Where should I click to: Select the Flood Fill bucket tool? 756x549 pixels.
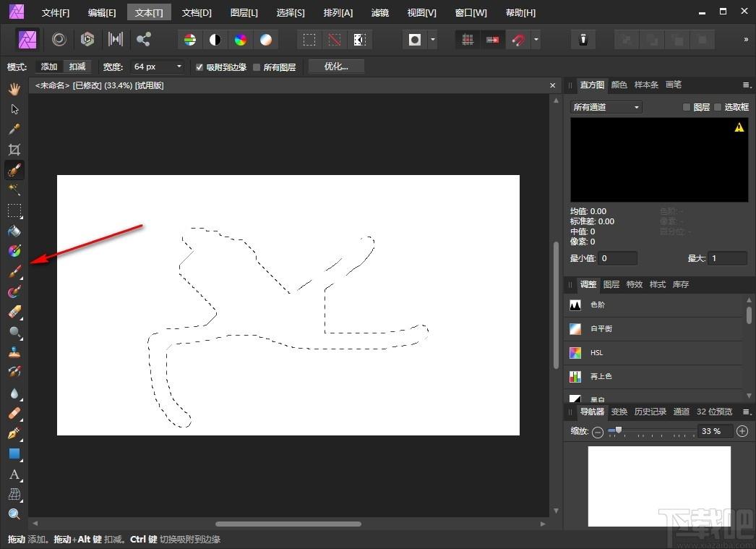tap(14, 231)
